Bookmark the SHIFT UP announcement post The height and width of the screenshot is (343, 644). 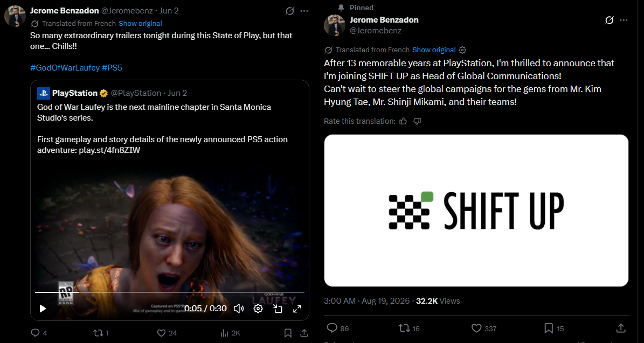(x=549, y=328)
